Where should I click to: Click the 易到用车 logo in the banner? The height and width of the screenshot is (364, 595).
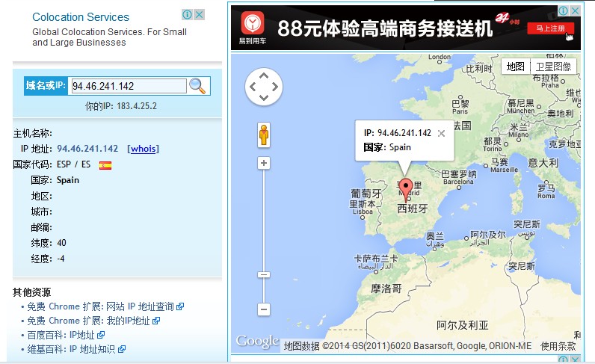253,28
